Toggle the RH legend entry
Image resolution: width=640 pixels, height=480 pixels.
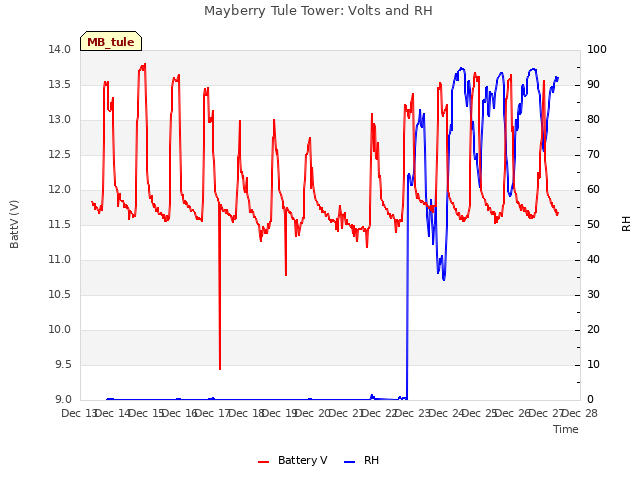point(362,460)
